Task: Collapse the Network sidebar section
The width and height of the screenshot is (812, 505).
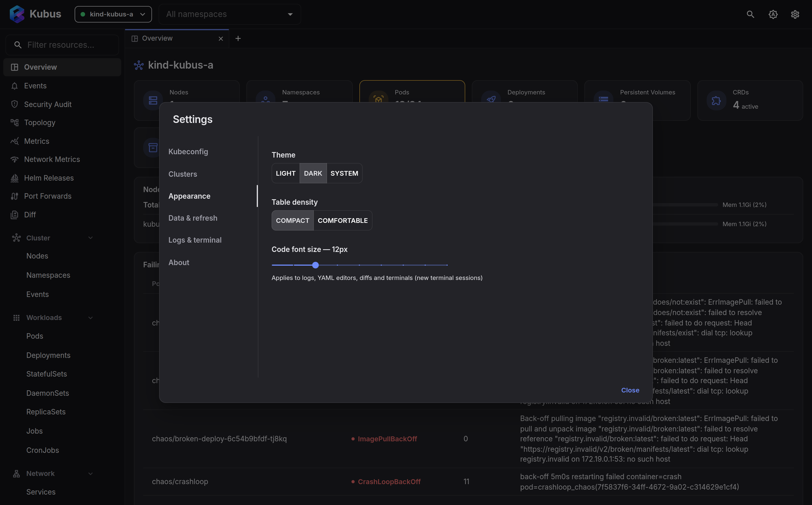Action: tap(91, 473)
